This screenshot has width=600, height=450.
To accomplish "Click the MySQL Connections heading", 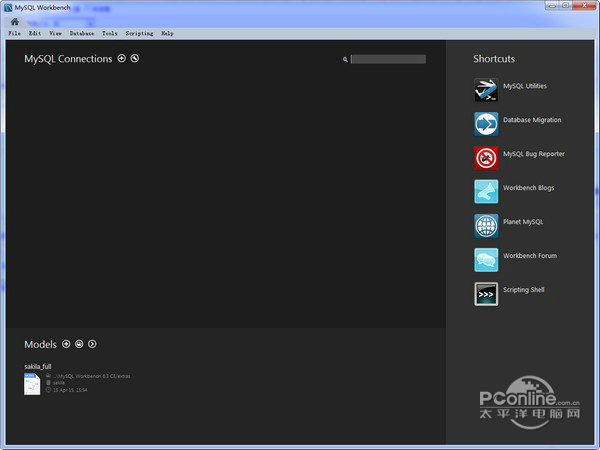I will 68,59.
